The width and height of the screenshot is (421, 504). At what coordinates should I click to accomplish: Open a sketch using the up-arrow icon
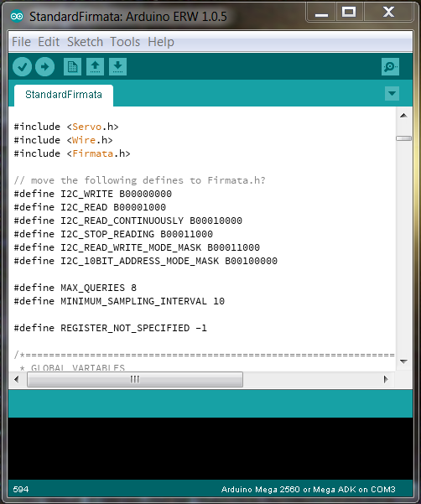coord(95,67)
